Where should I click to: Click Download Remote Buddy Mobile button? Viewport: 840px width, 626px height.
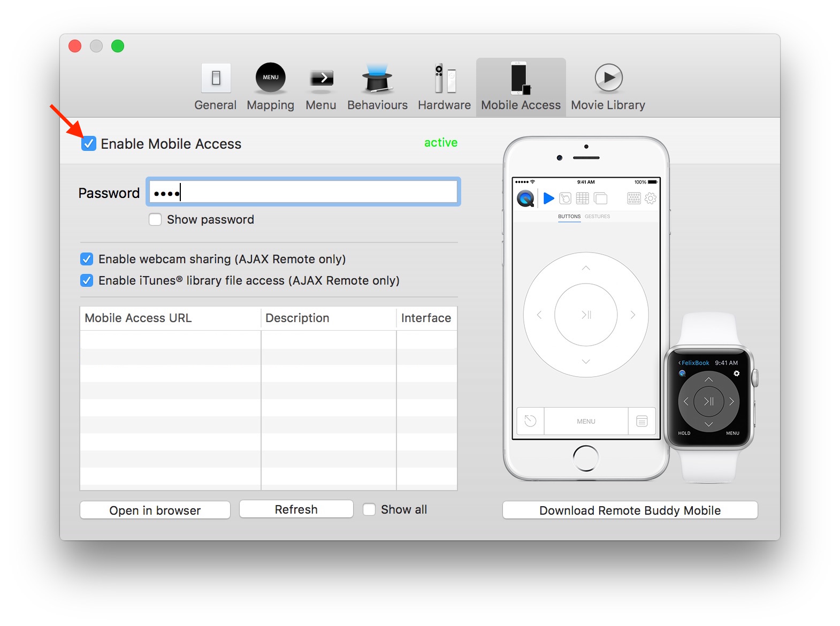[x=630, y=510]
